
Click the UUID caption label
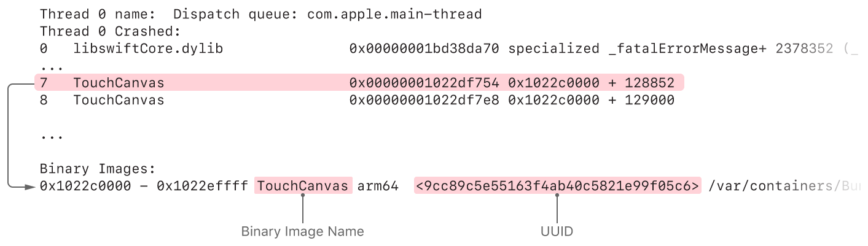click(x=557, y=231)
